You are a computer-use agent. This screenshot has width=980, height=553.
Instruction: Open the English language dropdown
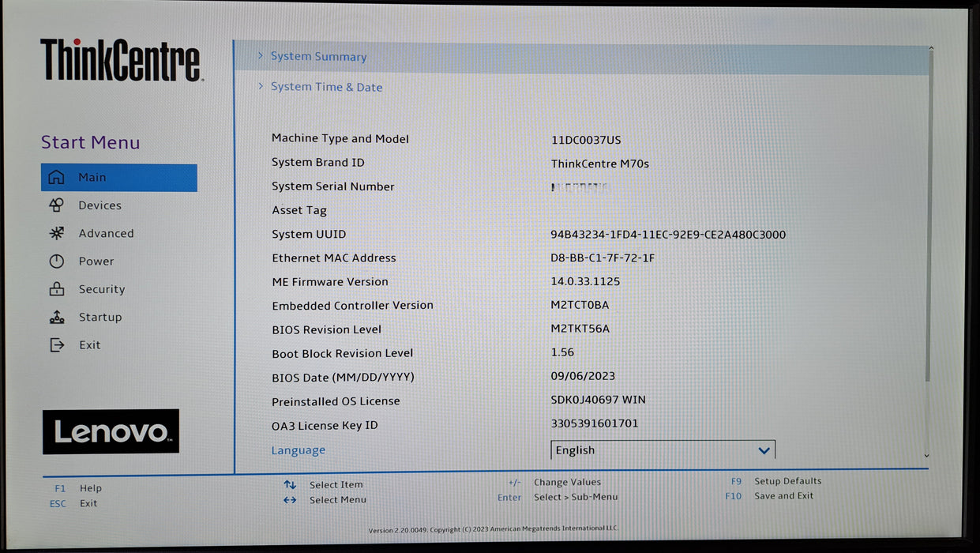[663, 450]
